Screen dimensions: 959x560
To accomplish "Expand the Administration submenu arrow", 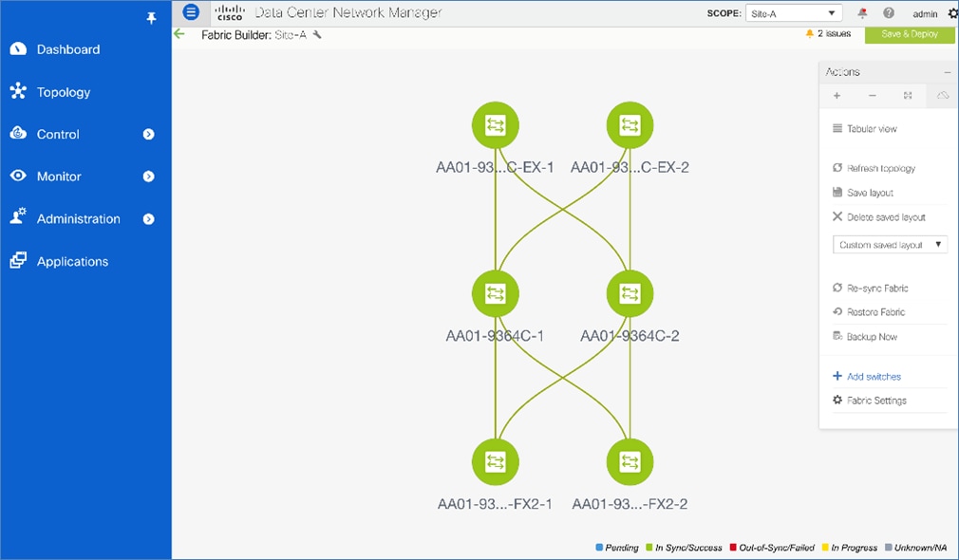I will [149, 219].
